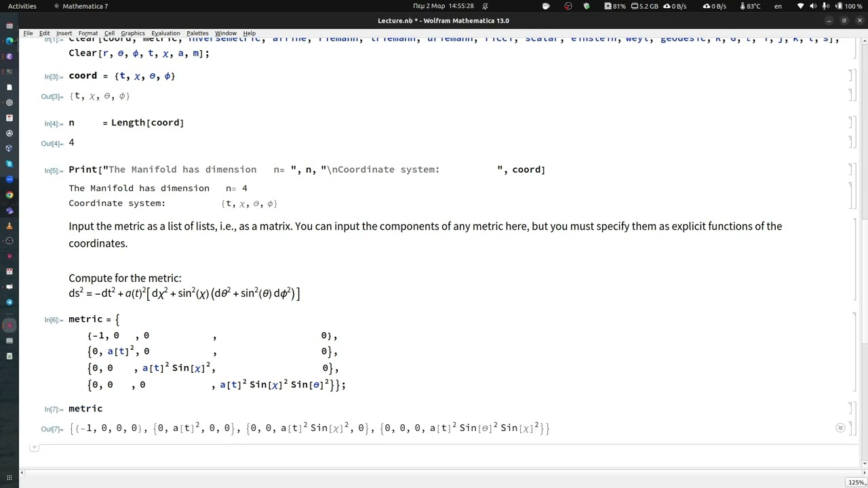Click the 'metric = {' line in In[6]
868x488 pixels.
click(x=94, y=319)
